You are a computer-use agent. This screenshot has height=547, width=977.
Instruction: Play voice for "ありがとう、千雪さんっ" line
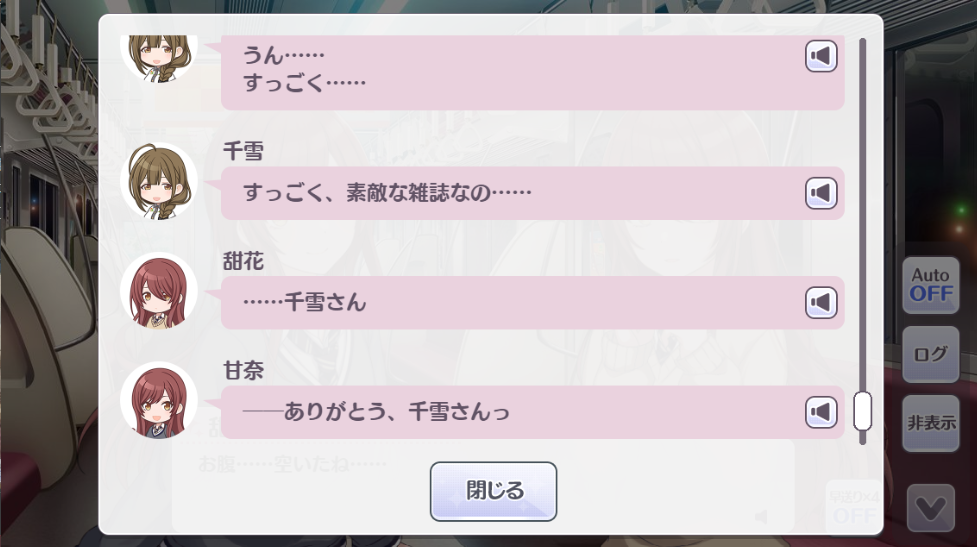coord(821,411)
